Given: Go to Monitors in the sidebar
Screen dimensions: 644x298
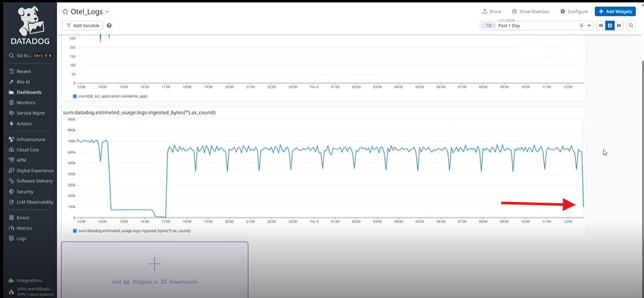Looking at the screenshot, I should click(26, 103).
